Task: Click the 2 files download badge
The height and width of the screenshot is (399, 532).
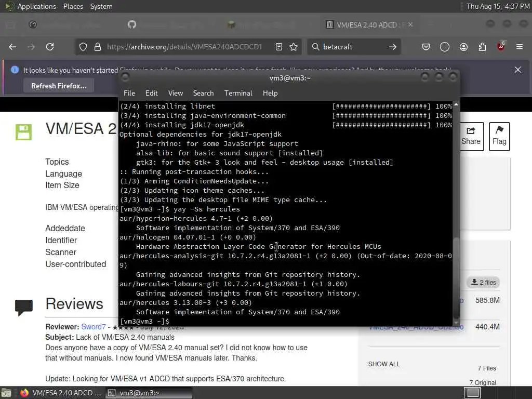Action: point(484,282)
